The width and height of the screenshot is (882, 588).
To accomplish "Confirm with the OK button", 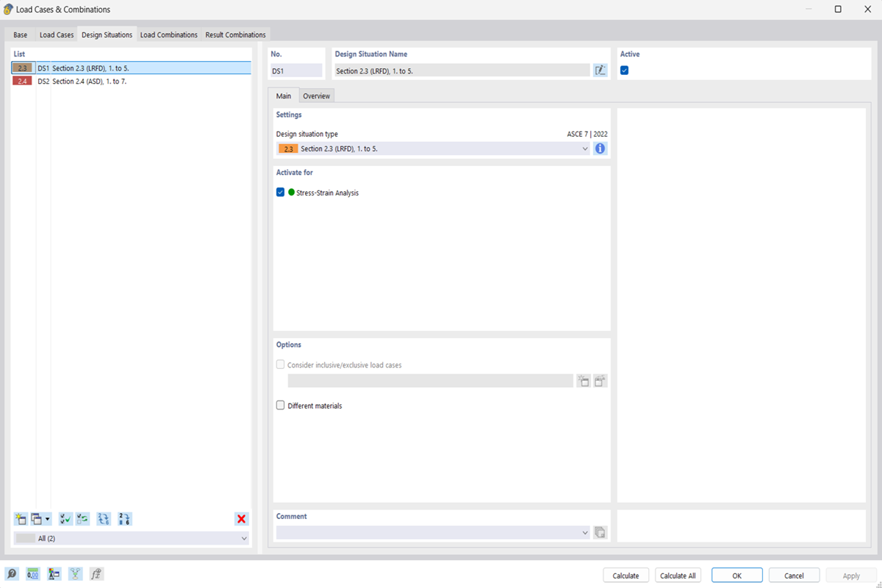I will (736, 576).
